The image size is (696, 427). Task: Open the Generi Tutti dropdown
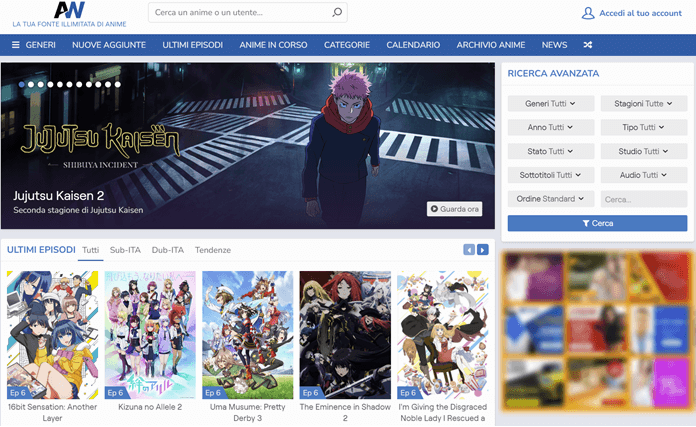click(551, 103)
